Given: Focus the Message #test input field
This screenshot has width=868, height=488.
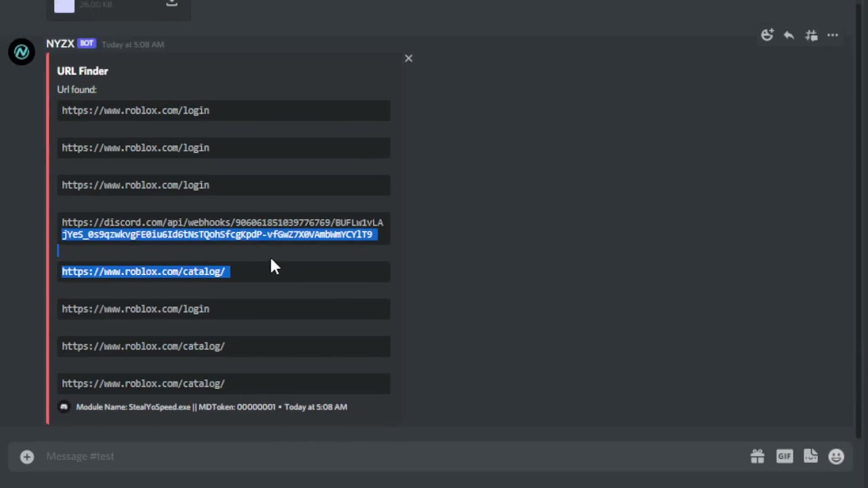Looking at the screenshot, I should click(x=393, y=456).
